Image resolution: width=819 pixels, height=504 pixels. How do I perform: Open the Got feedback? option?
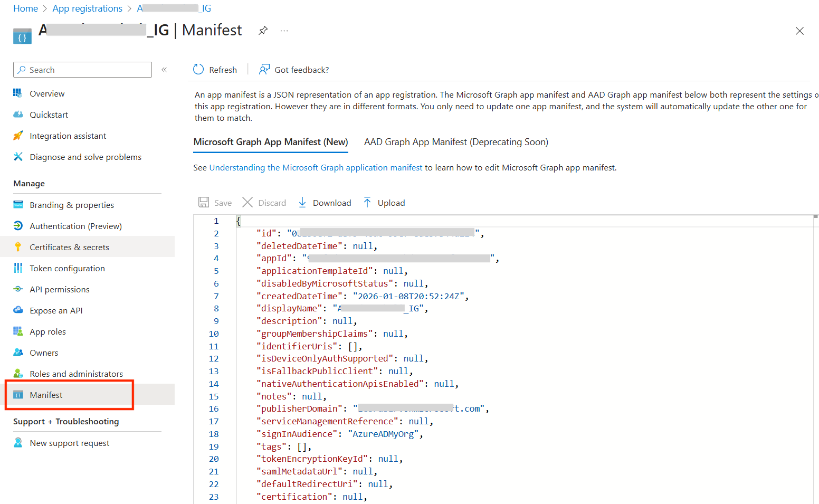tap(294, 70)
